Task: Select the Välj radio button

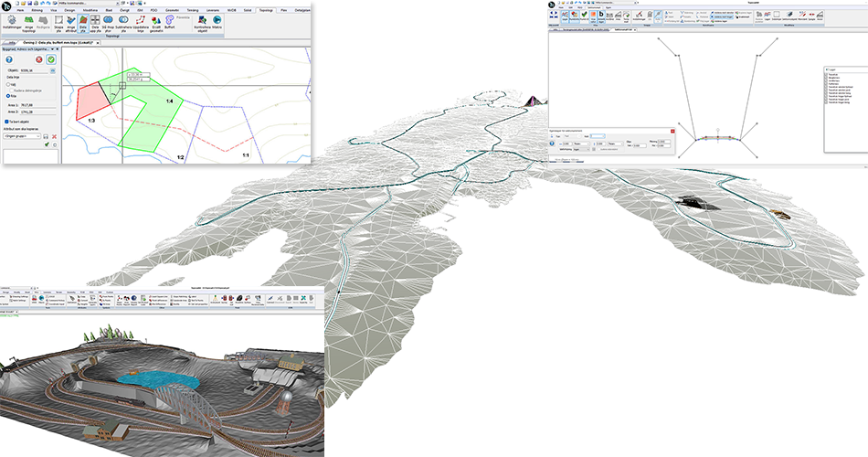Action: [x=8, y=84]
